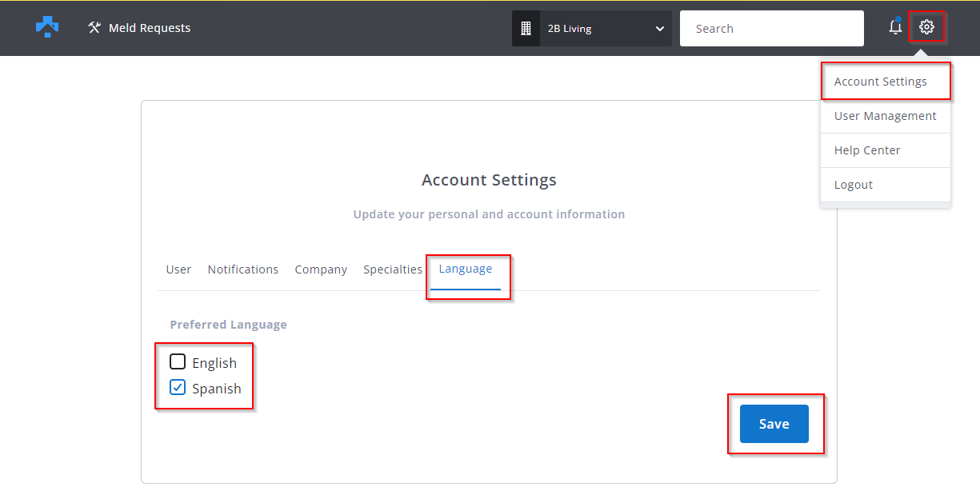Screen dimensions: 980x495
Task: Check the English language checkbox
Action: click(178, 361)
